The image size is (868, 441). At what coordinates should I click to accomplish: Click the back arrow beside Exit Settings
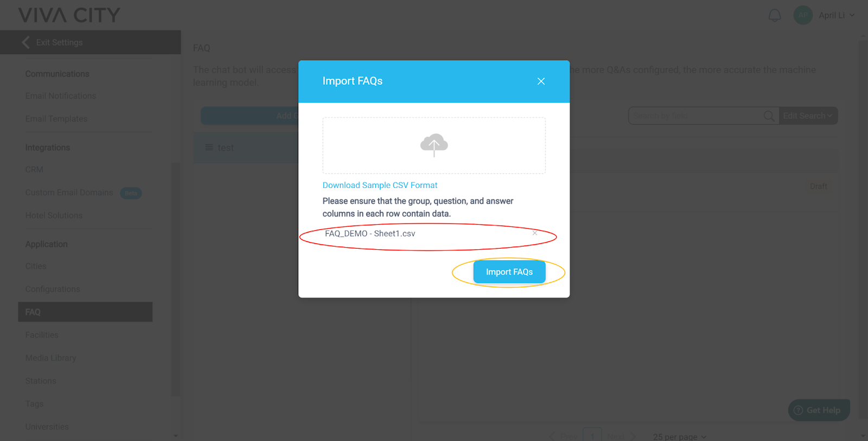pyautogui.click(x=25, y=42)
